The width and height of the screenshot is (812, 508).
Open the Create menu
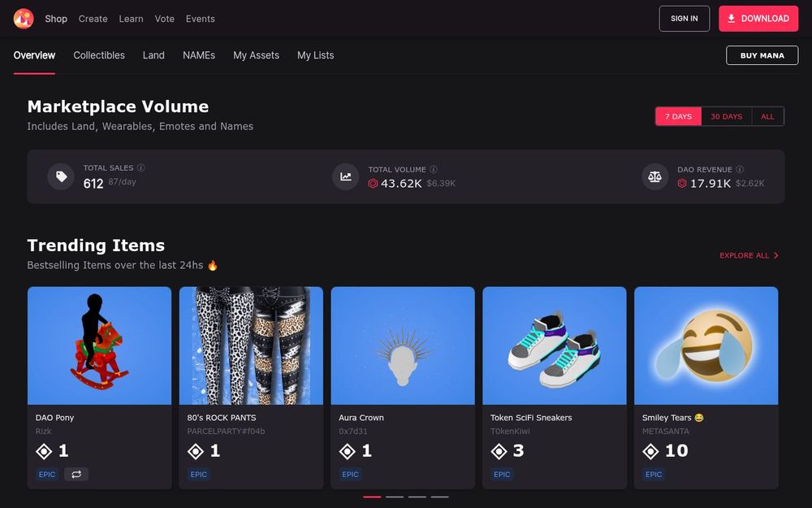pyautogui.click(x=93, y=19)
